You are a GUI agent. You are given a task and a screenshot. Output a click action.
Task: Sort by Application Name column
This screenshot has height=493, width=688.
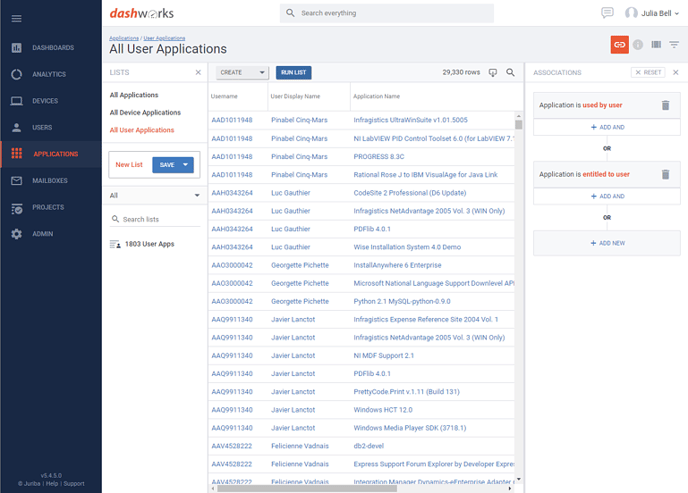376,96
